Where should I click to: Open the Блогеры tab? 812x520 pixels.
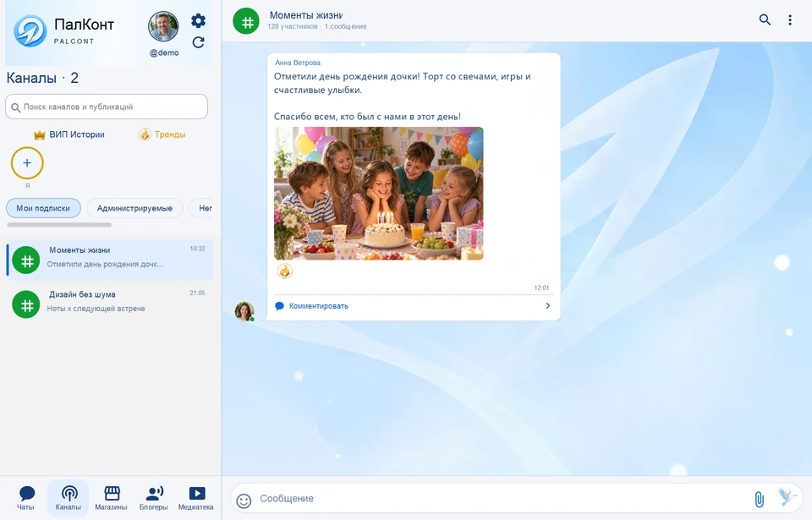tap(153, 498)
